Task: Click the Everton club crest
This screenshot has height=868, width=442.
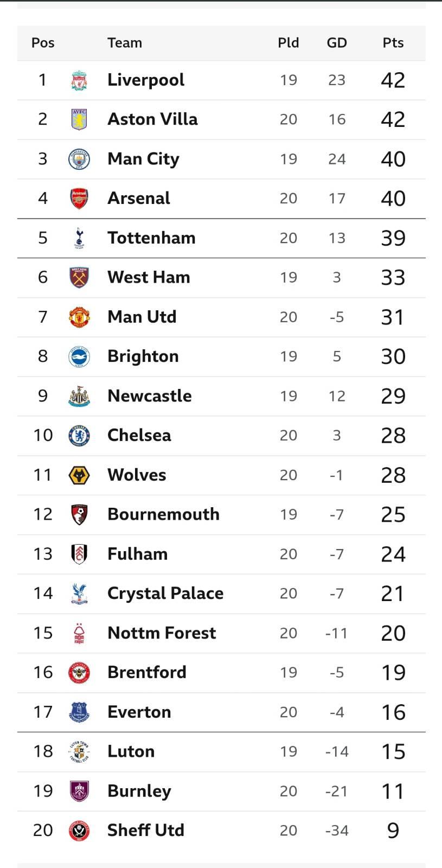Action: click(x=79, y=712)
